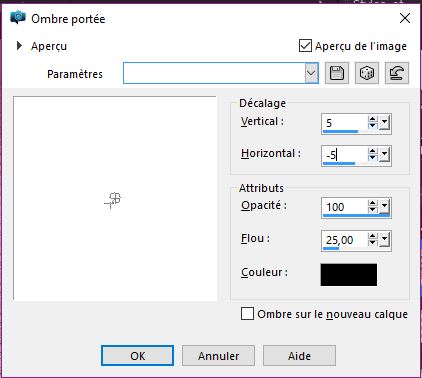This screenshot has height=378, width=422.
Task: Click the blue bar under Opacité value
Action: pyautogui.click(x=356, y=216)
